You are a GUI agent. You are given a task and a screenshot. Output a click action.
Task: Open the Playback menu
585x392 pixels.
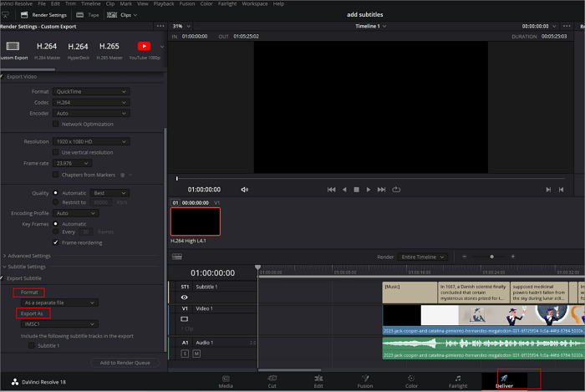click(164, 3)
